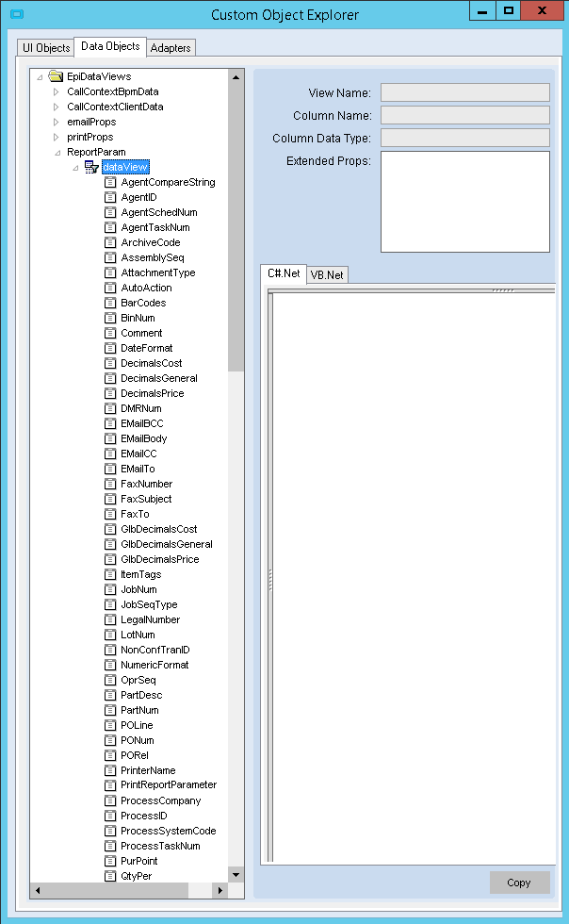Click the column icon beside AssemblySeq
Viewport: 569px width, 924px height.
click(x=110, y=257)
